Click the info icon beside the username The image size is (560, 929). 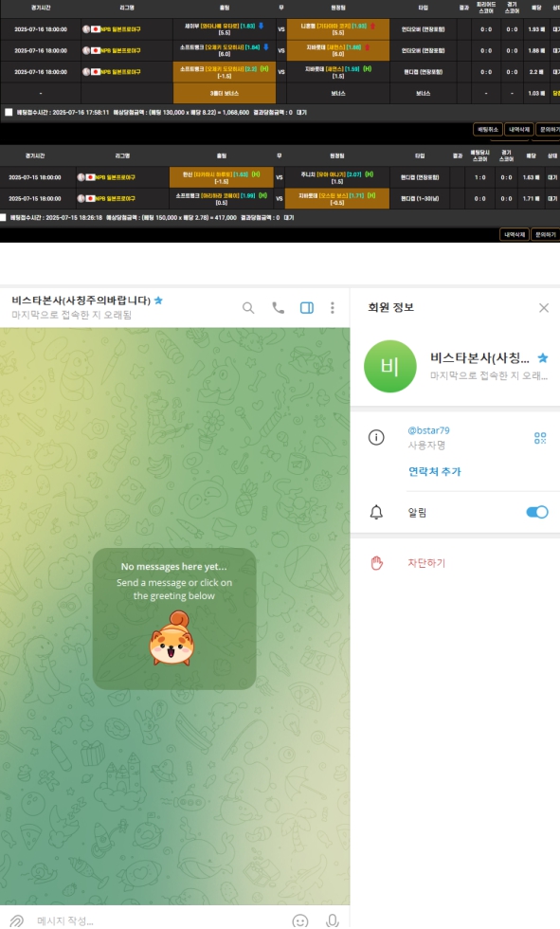(x=376, y=437)
